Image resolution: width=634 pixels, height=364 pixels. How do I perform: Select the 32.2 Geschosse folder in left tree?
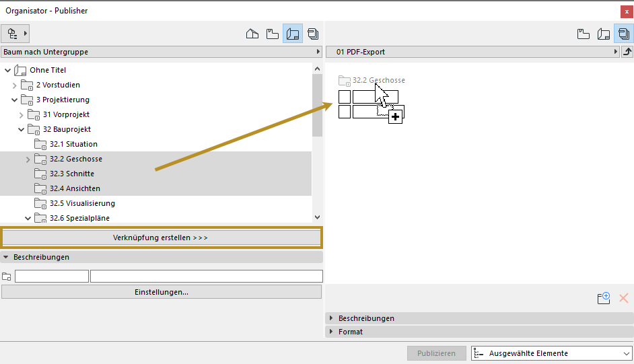76,159
